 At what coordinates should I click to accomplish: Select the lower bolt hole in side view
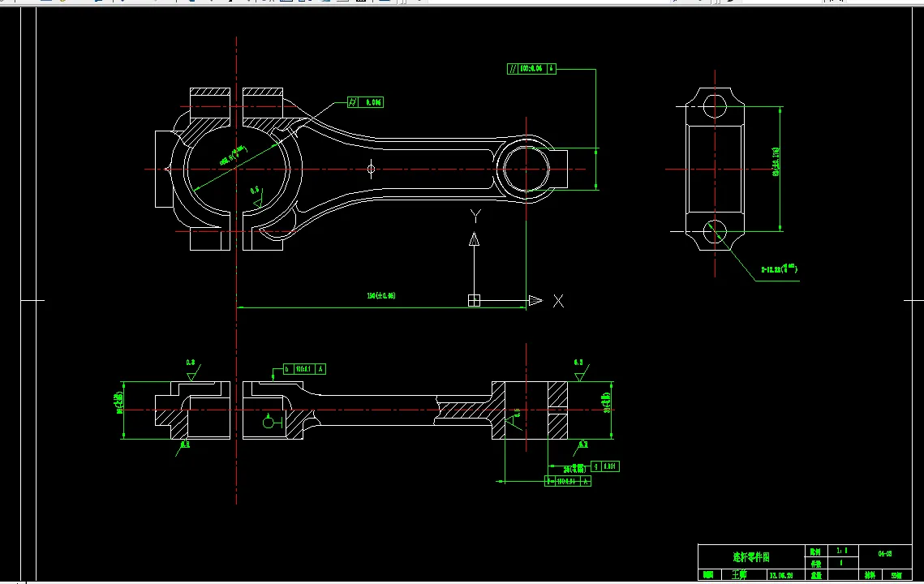click(715, 232)
